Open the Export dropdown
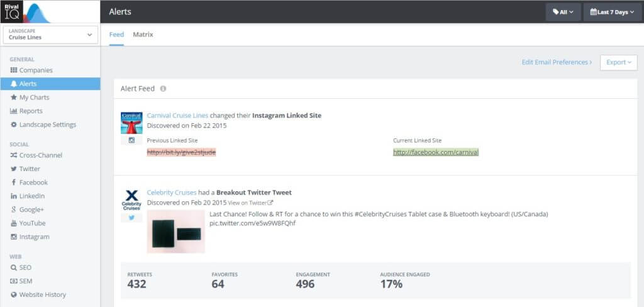Viewport: 644px width, 307px height. pos(619,62)
